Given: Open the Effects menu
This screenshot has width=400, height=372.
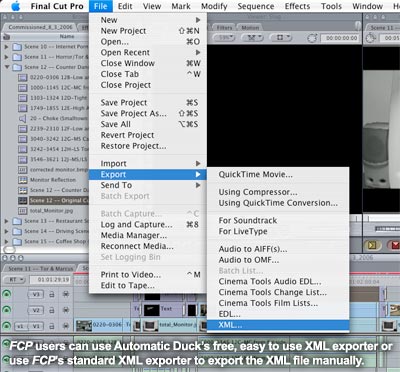Looking at the screenshot, I should tap(297, 6).
